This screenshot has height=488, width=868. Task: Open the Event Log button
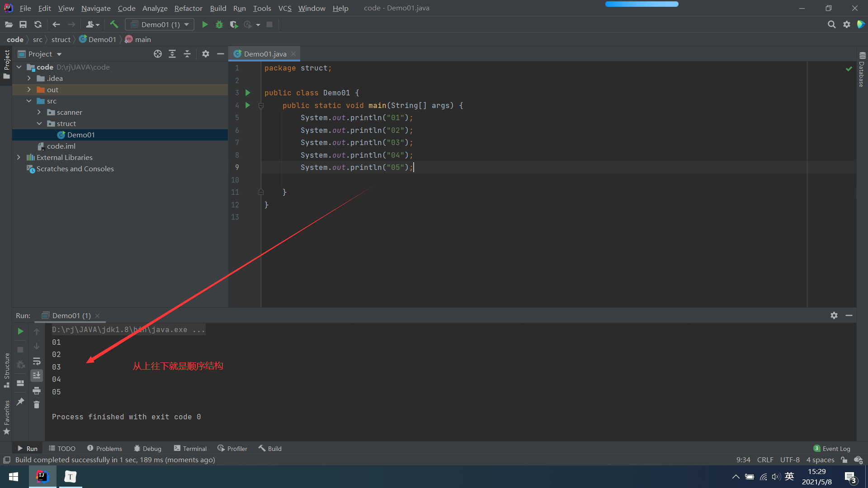point(832,449)
